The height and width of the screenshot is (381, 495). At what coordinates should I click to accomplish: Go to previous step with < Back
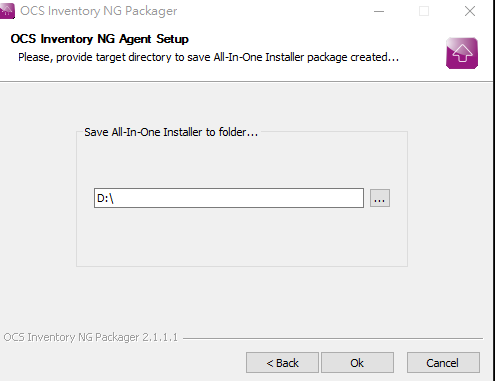(282, 362)
